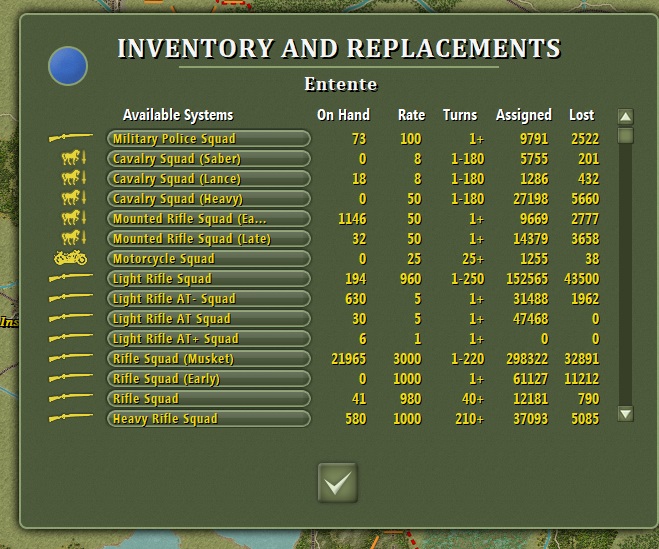
Task: Select the plain Rifle Squad entry
Action: (209, 399)
